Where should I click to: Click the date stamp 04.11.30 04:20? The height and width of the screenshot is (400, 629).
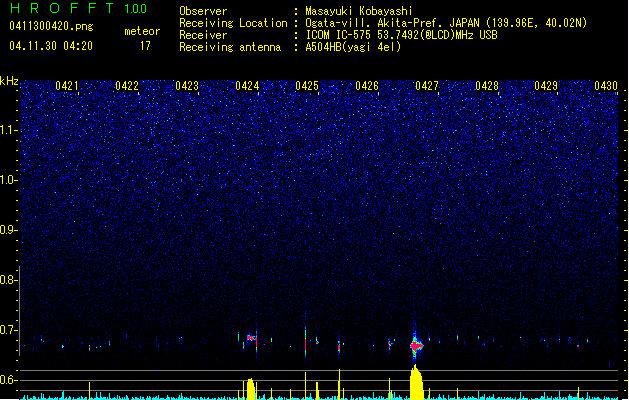(x=51, y=46)
